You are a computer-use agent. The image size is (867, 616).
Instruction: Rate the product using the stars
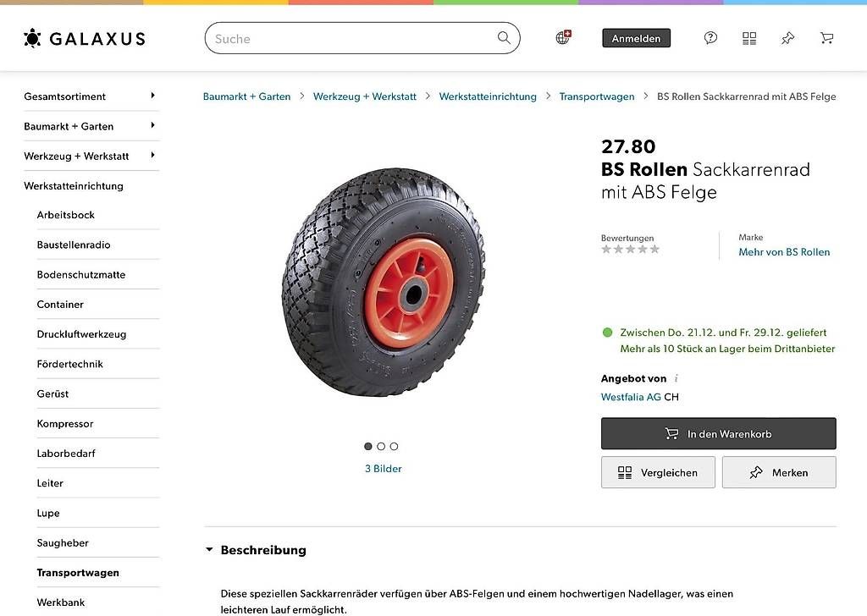[630, 250]
